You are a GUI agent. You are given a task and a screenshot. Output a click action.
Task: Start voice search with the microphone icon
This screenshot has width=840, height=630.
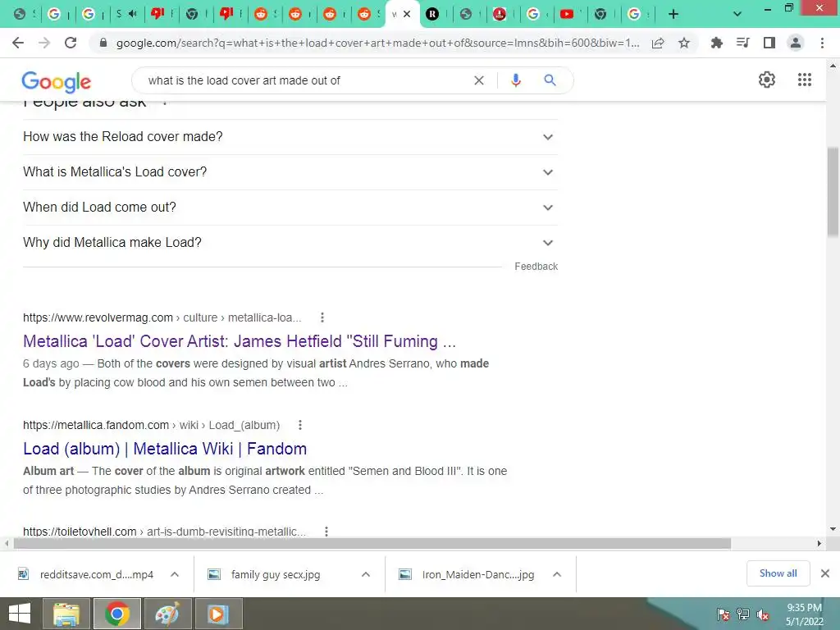[x=515, y=80]
